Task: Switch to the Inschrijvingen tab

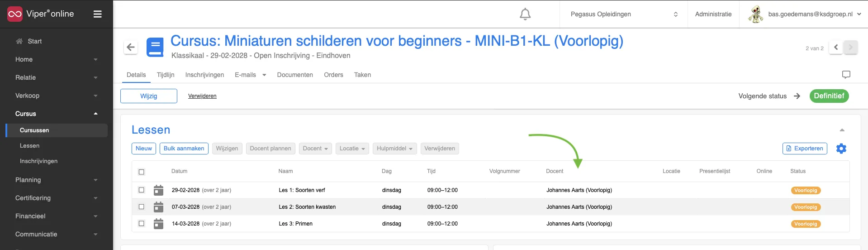Action: 204,75
